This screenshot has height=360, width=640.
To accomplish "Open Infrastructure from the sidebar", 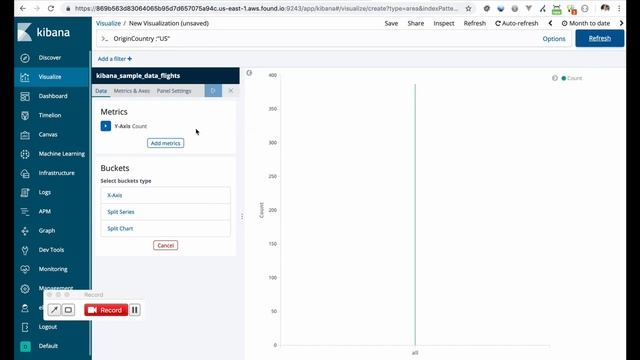I will [56, 173].
